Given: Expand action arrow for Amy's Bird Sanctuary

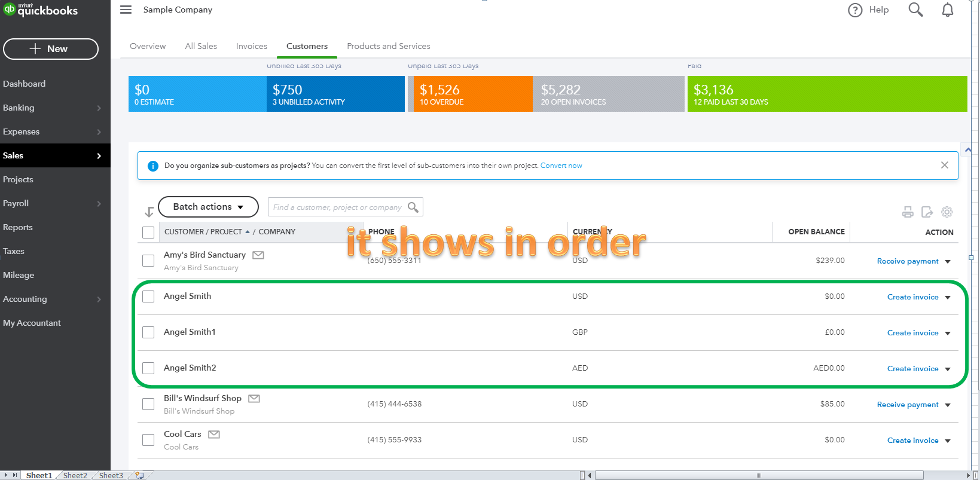Looking at the screenshot, I should (x=948, y=262).
